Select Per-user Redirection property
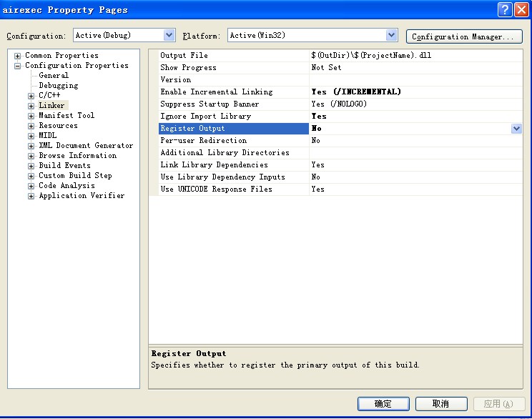This screenshot has height=419, width=532. (234, 141)
